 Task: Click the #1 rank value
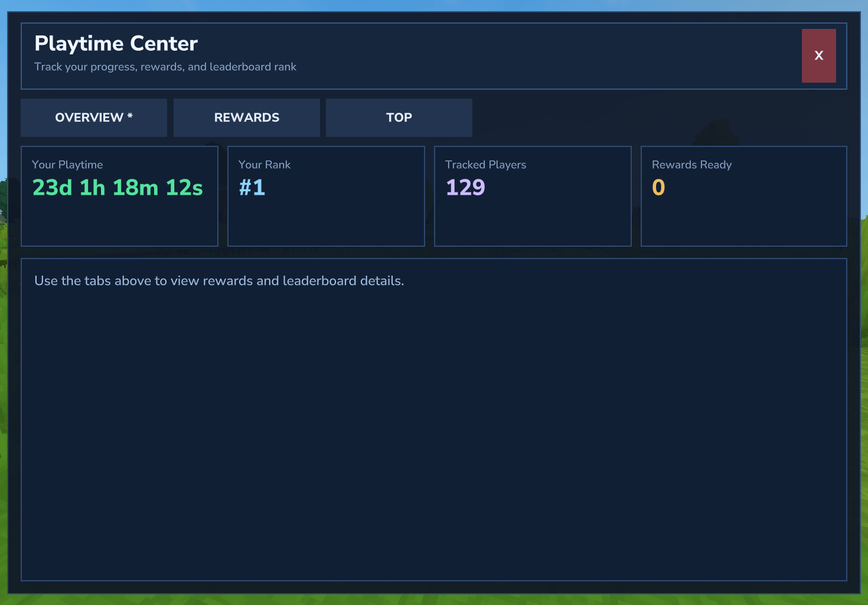(x=252, y=188)
